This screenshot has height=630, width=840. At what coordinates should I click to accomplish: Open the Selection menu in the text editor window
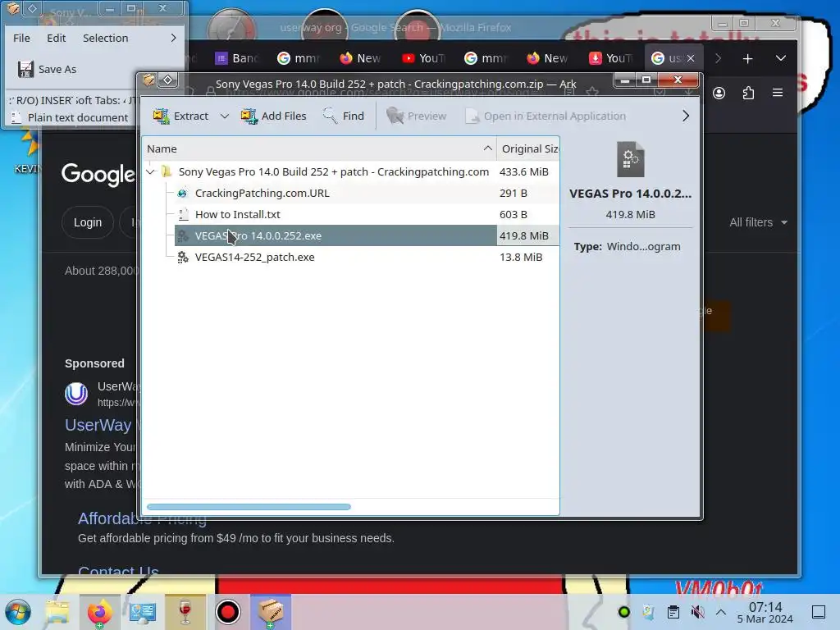[106, 38]
